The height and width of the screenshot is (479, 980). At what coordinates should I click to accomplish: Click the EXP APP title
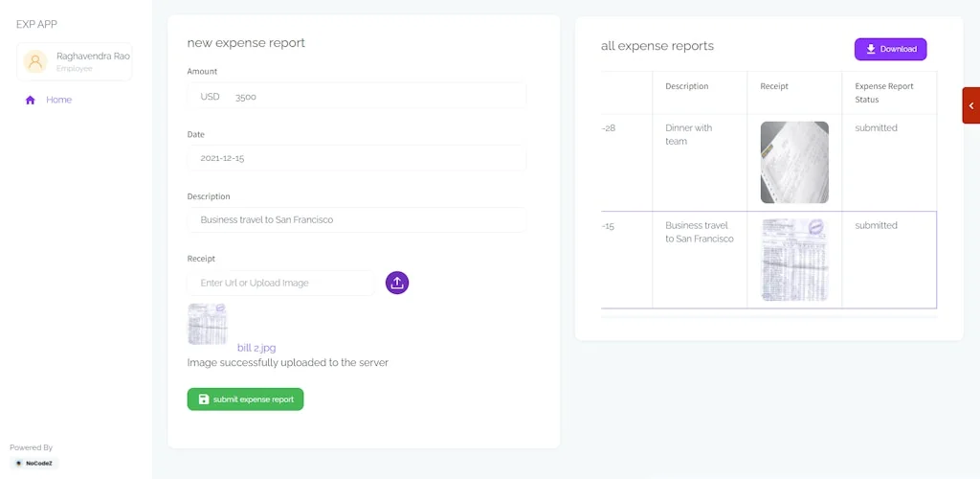37,24
